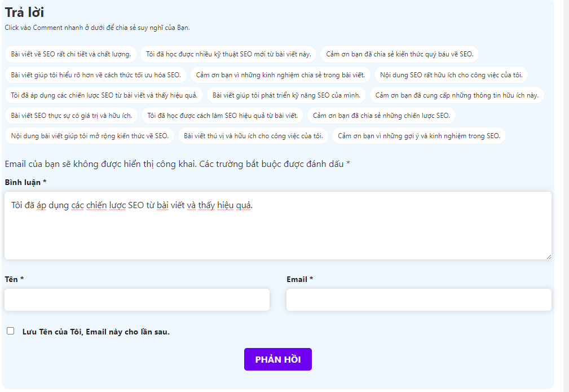Click chip "Cảm ơn bạn vì những kinh nghiệm chia sẻ trong bài viết."

(281, 74)
